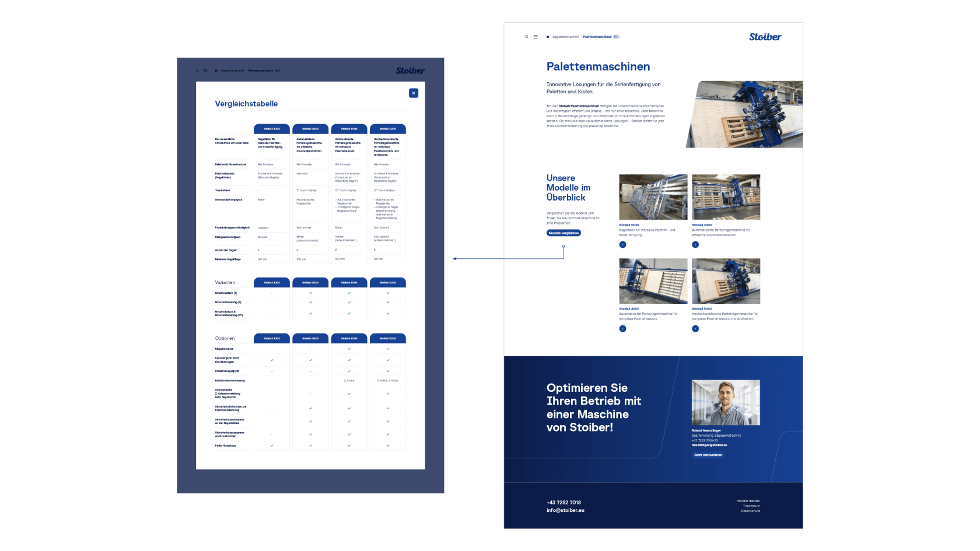Click the StoNail 5000 product thumbnail

click(726, 281)
